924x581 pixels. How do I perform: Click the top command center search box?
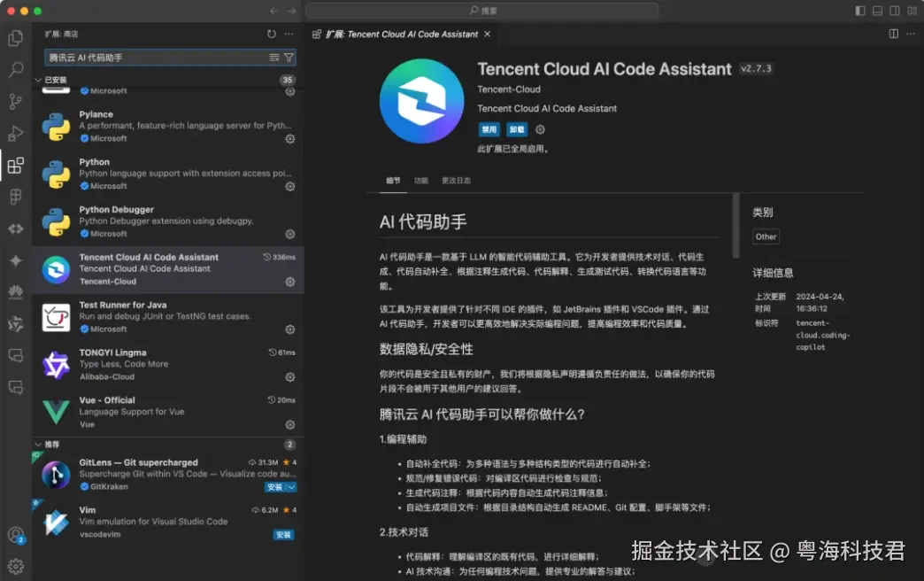(482, 11)
